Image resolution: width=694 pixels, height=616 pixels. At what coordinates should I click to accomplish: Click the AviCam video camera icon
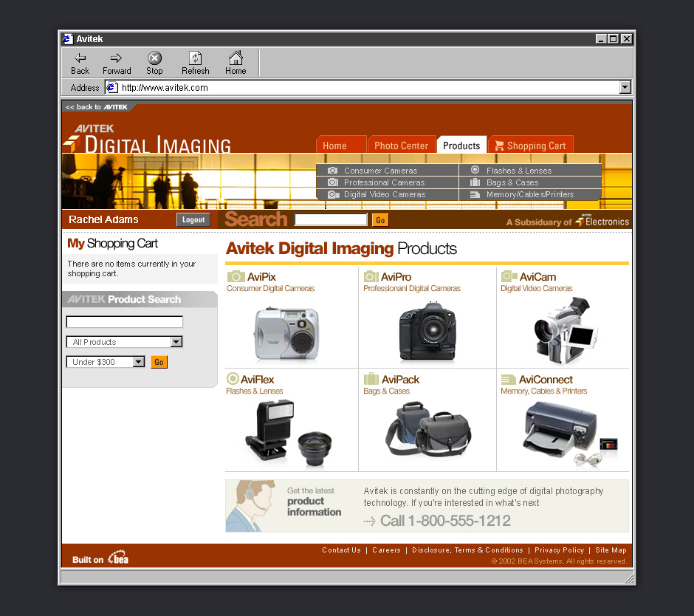(509, 277)
